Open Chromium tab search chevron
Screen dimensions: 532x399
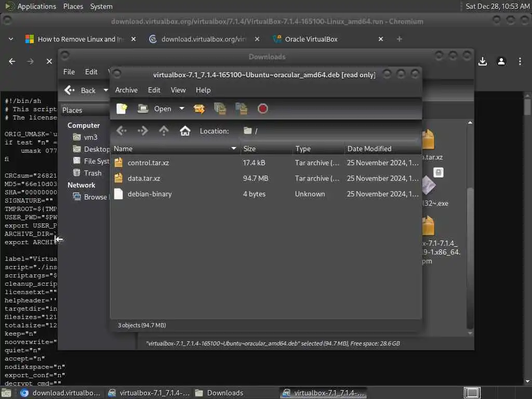click(11, 39)
